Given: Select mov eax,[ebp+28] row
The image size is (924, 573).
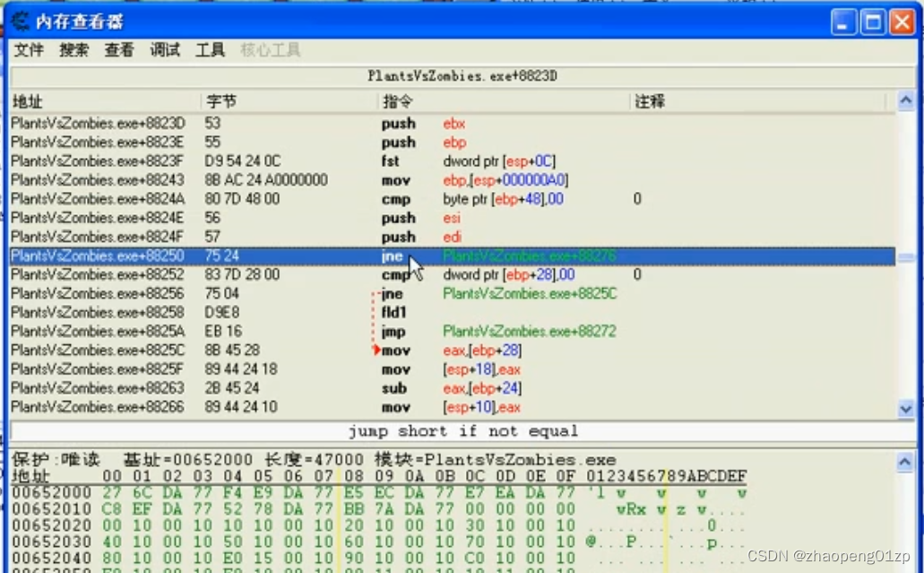Looking at the screenshot, I should pyautogui.click(x=453, y=350).
